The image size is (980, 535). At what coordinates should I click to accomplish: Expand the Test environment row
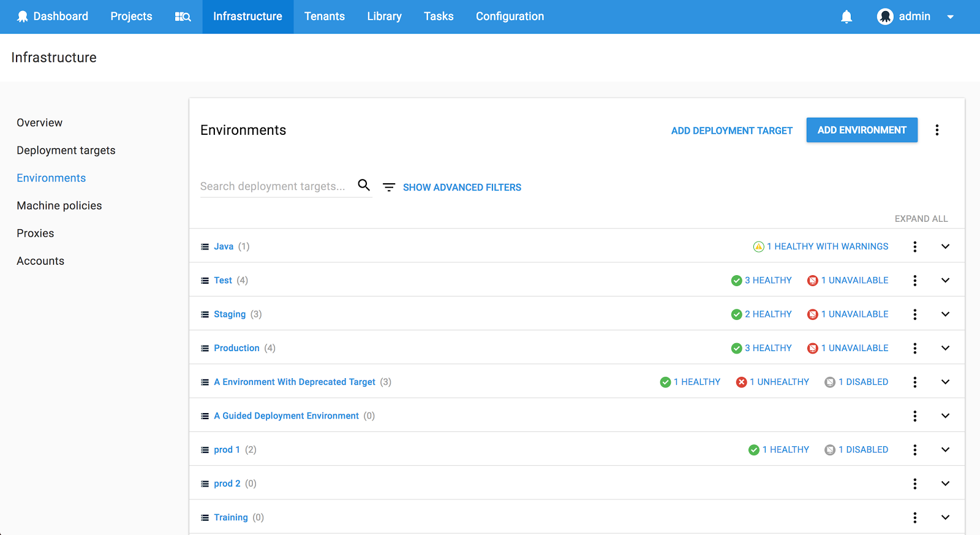point(945,280)
